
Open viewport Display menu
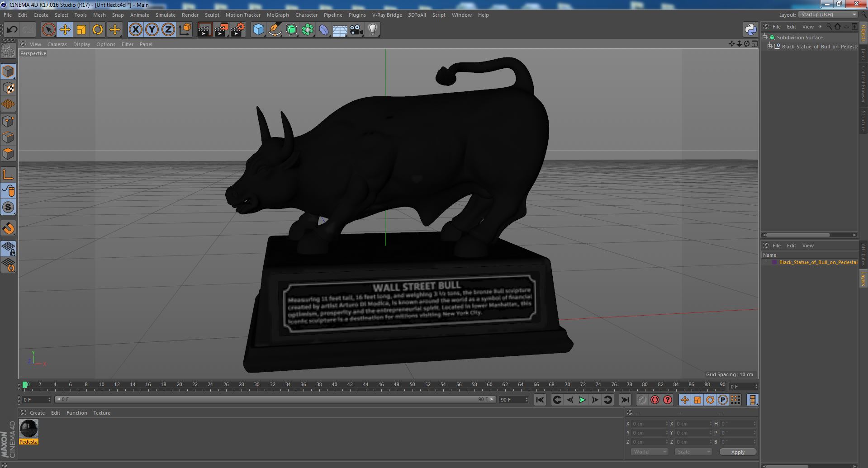click(81, 44)
